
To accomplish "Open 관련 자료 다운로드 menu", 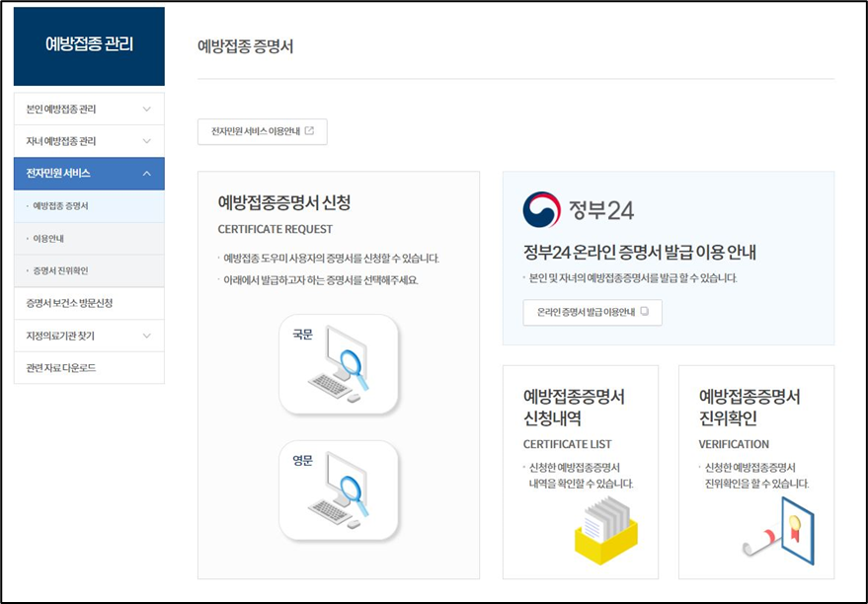I will (x=89, y=368).
